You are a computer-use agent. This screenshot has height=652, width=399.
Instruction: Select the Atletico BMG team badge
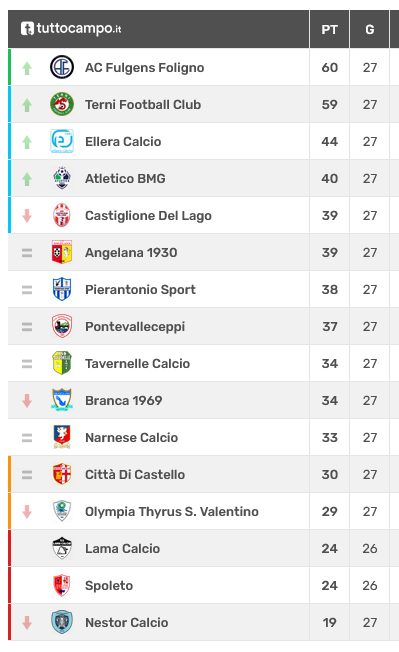(x=62, y=178)
